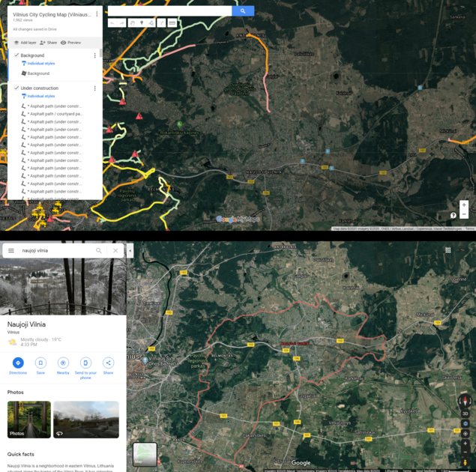Image resolution: width=476 pixels, height=472 pixels.
Task: Uncheck the Background layer checkbox
Action: (x=16, y=55)
